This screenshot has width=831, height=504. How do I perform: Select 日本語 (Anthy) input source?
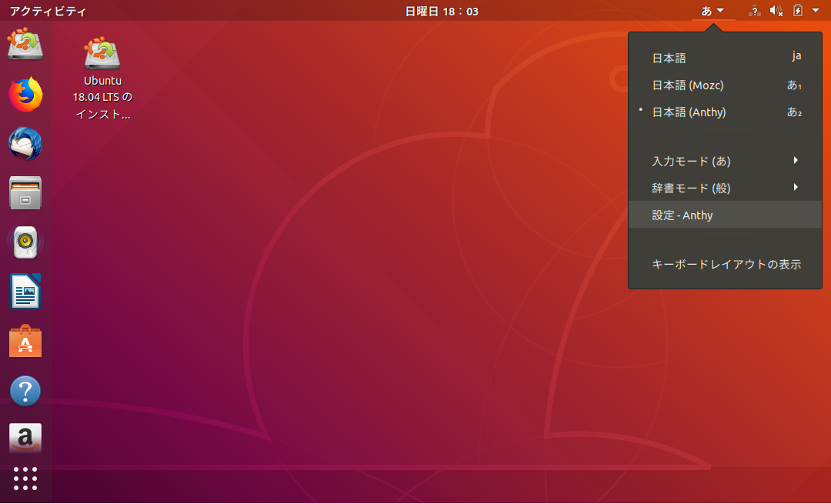pos(689,112)
